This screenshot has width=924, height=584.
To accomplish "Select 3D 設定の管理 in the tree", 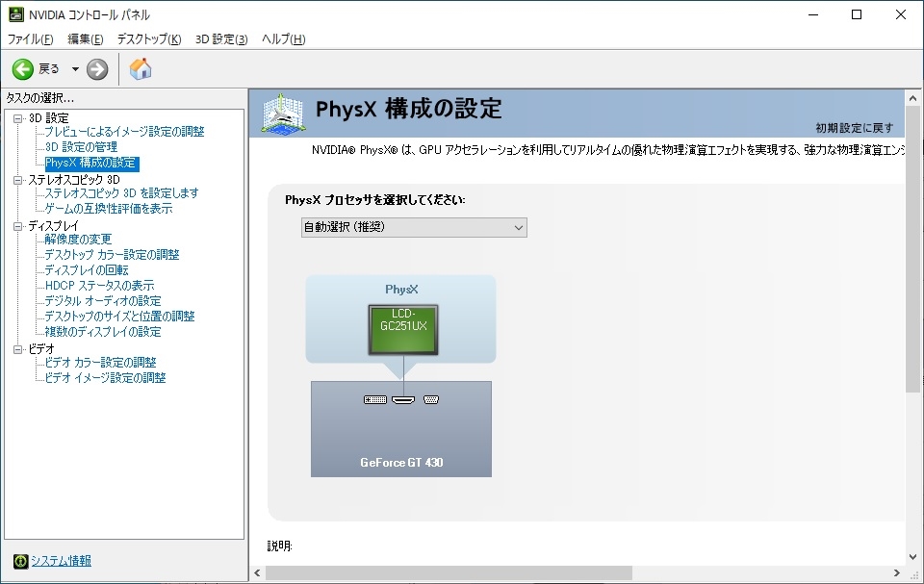I will point(81,147).
